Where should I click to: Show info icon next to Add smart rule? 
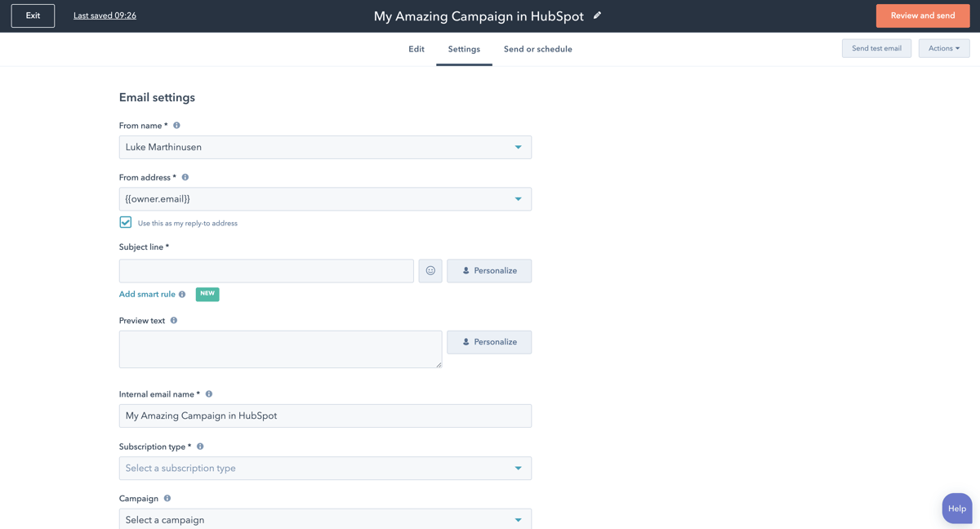pyautogui.click(x=182, y=295)
